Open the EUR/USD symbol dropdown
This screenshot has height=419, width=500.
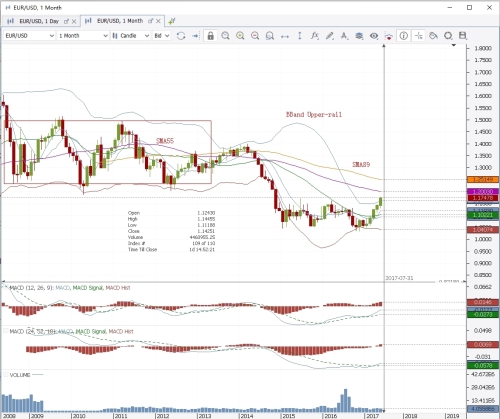[x=29, y=36]
